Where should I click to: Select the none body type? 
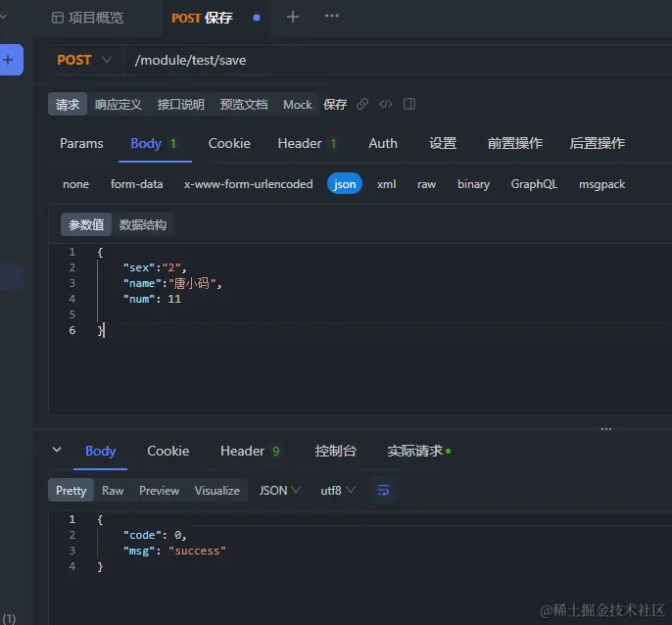[75, 184]
